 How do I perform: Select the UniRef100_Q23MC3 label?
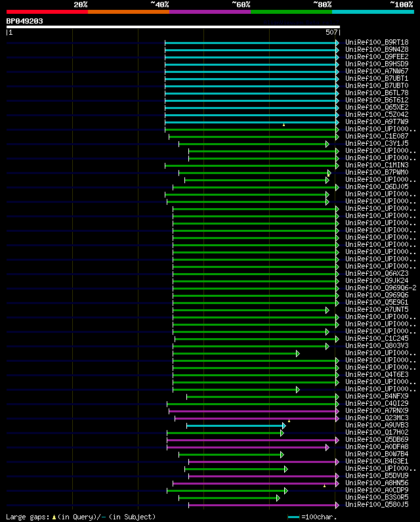(377, 418)
